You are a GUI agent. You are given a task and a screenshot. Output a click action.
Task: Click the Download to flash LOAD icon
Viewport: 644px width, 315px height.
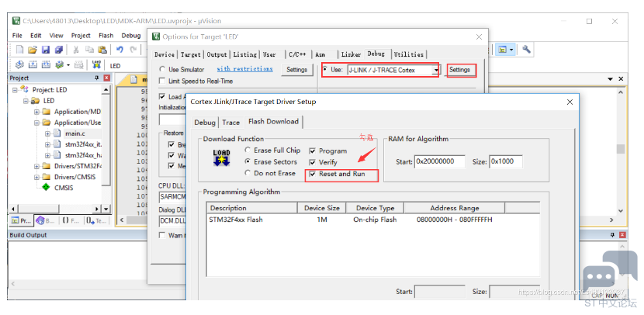click(x=97, y=65)
